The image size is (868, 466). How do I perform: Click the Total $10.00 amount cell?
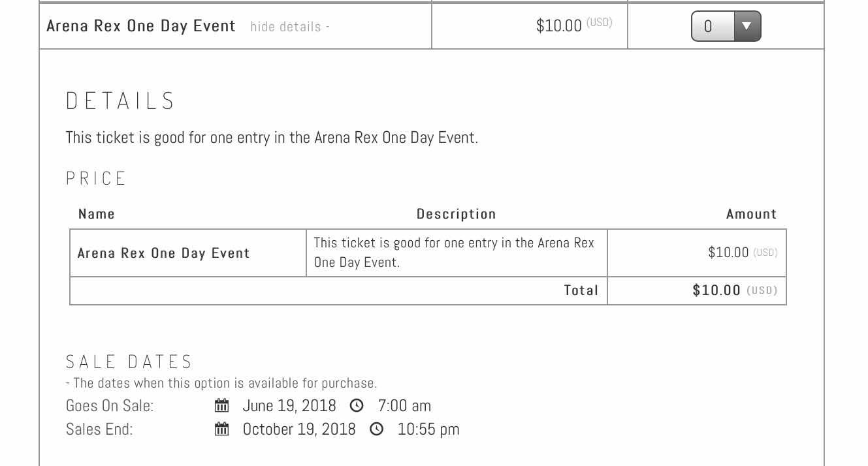pyautogui.click(x=716, y=290)
